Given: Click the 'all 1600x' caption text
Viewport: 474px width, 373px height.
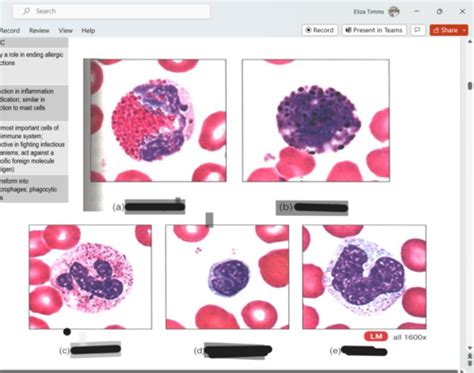Looking at the screenshot, I should click(x=410, y=337).
